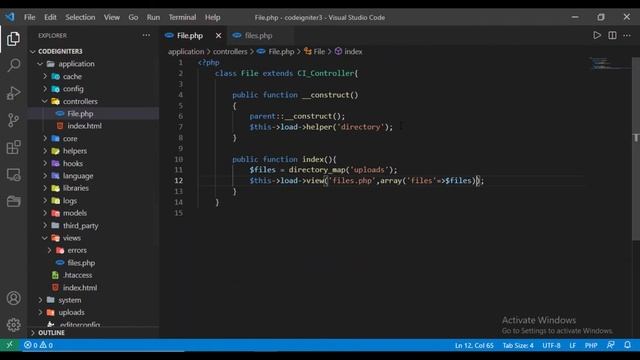Close the File.php editor tab
The image size is (640, 360).
coord(218,36)
